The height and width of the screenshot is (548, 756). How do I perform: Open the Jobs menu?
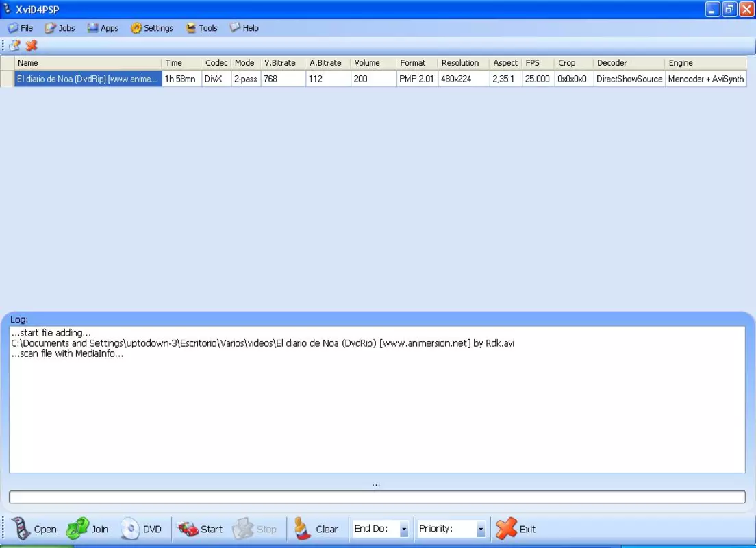click(60, 28)
